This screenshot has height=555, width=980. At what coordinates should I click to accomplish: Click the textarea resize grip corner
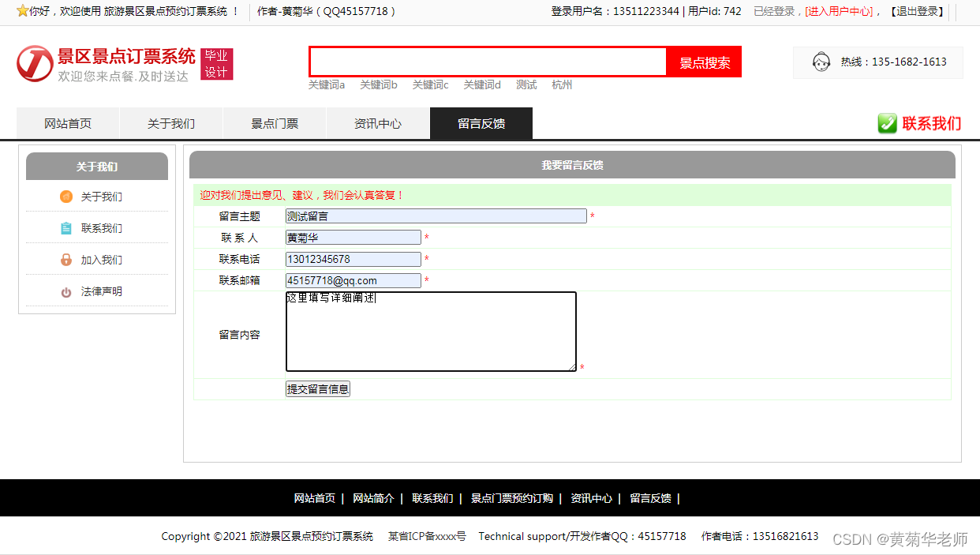pyautogui.click(x=572, y=367)
